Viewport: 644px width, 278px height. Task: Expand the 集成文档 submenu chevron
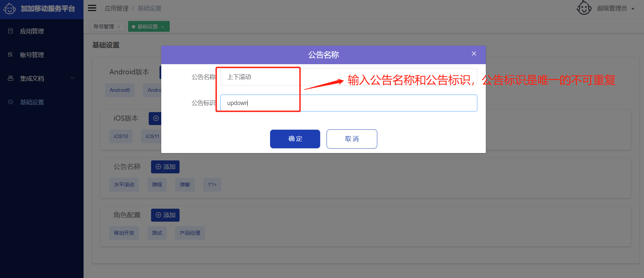tap(72, 78)
